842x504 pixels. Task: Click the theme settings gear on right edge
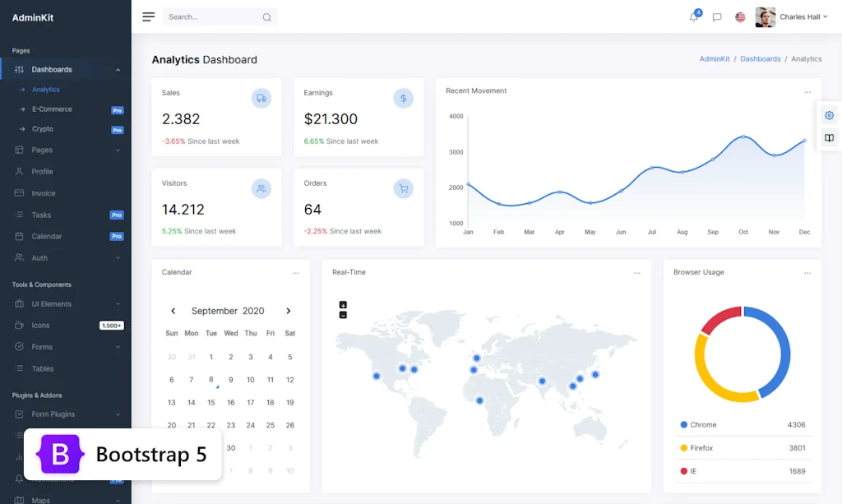coord(829,115)
